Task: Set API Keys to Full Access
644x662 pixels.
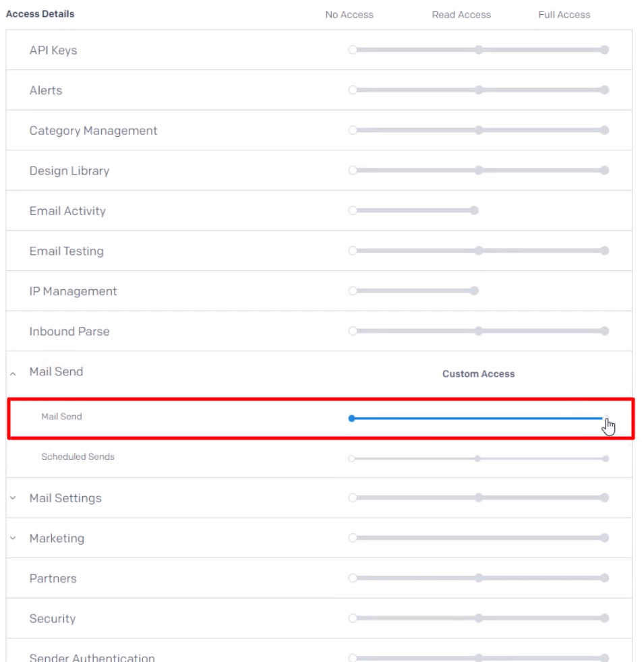Action: pyautogui.click(x=605, y=50)
